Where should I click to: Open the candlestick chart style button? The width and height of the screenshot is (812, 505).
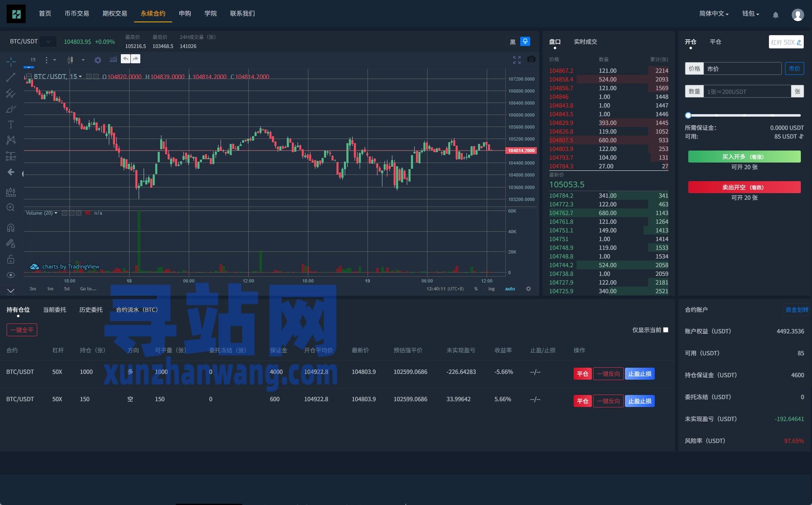click(70, 60)
